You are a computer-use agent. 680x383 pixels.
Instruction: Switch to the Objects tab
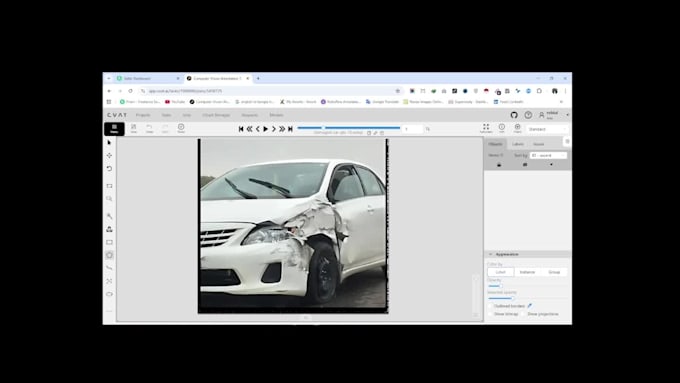tap(495, 144)
